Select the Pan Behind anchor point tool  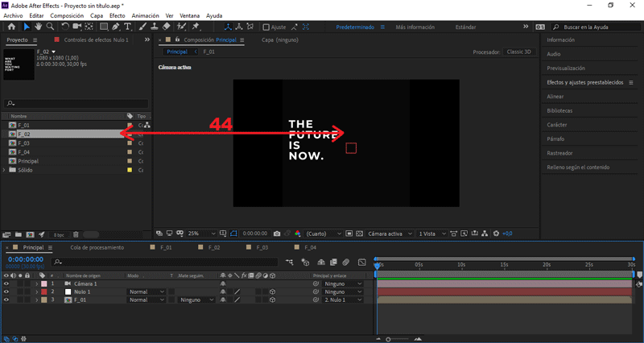pyautogui.click(x=89, y=27)
